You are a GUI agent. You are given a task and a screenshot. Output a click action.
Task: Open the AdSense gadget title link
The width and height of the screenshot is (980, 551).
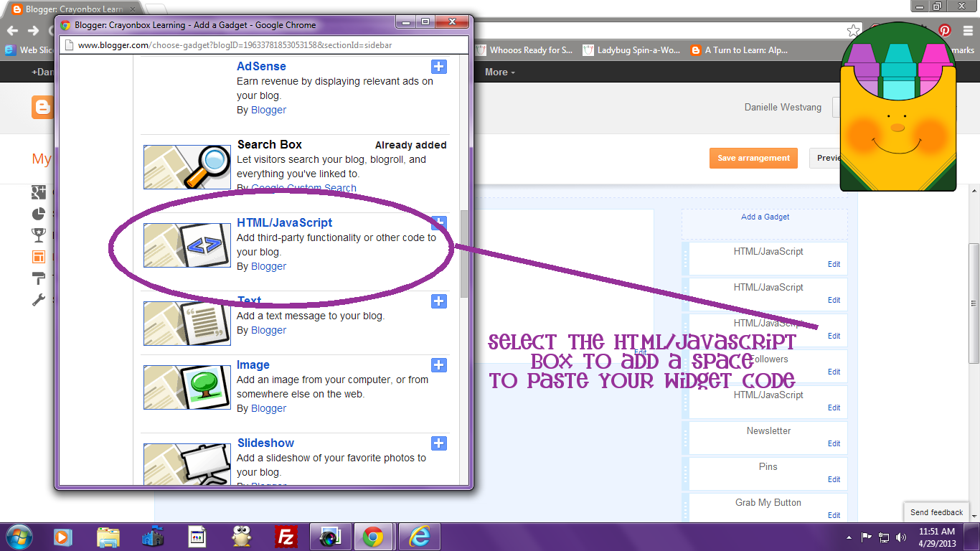(x=261, y=66)
